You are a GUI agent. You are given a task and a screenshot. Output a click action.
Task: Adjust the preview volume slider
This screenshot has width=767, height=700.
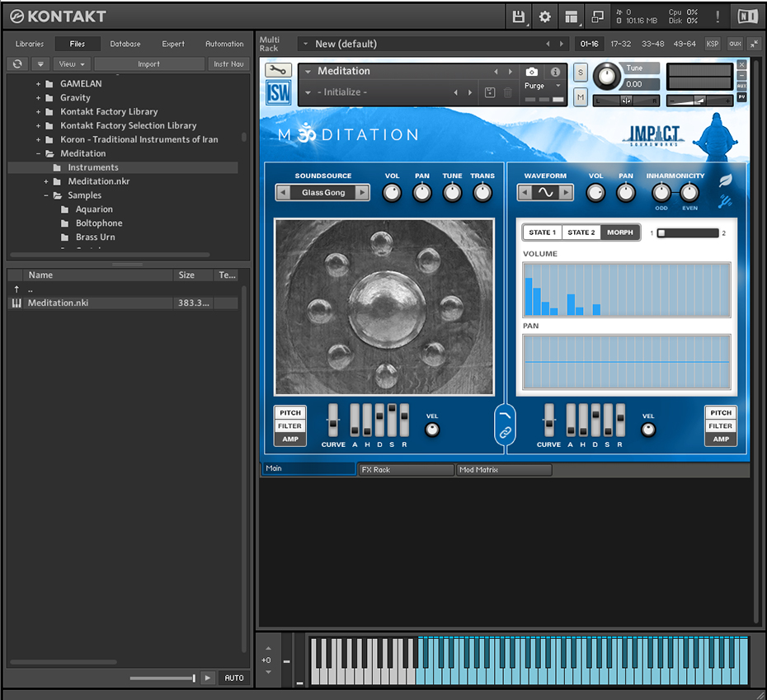pos(163,678)
